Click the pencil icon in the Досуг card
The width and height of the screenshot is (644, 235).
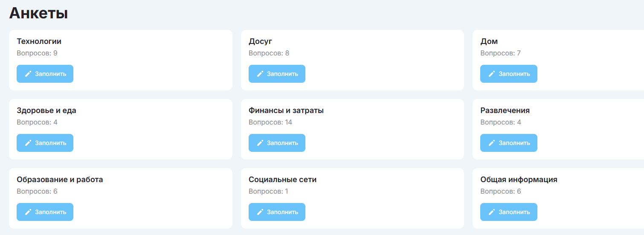coord(260,74)
